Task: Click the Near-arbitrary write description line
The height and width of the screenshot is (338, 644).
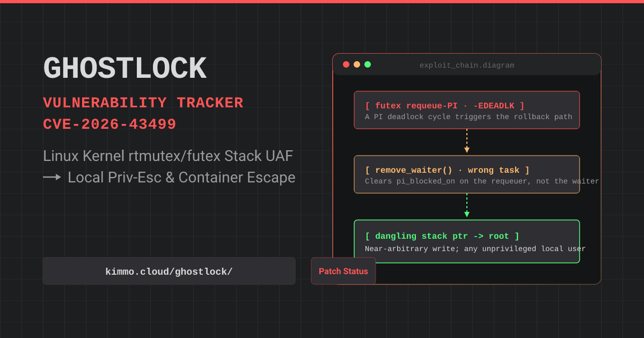Action: [475, 249]
